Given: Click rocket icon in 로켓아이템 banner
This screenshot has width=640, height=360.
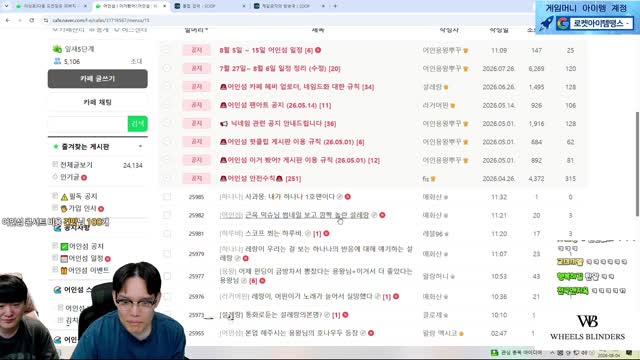Looking at the screenshot, I should pos(547,23).
